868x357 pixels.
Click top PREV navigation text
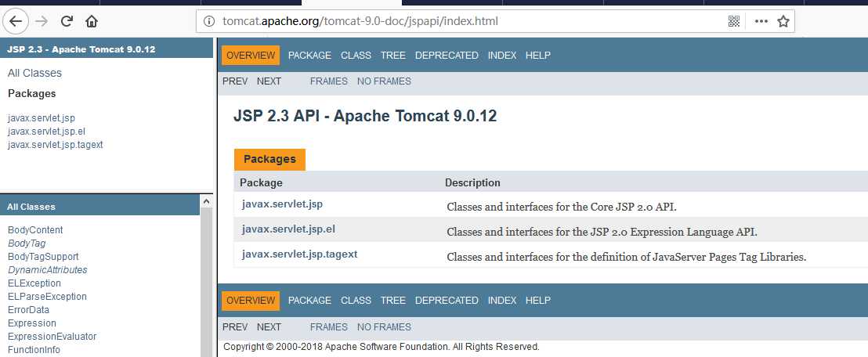coord(235,81)
